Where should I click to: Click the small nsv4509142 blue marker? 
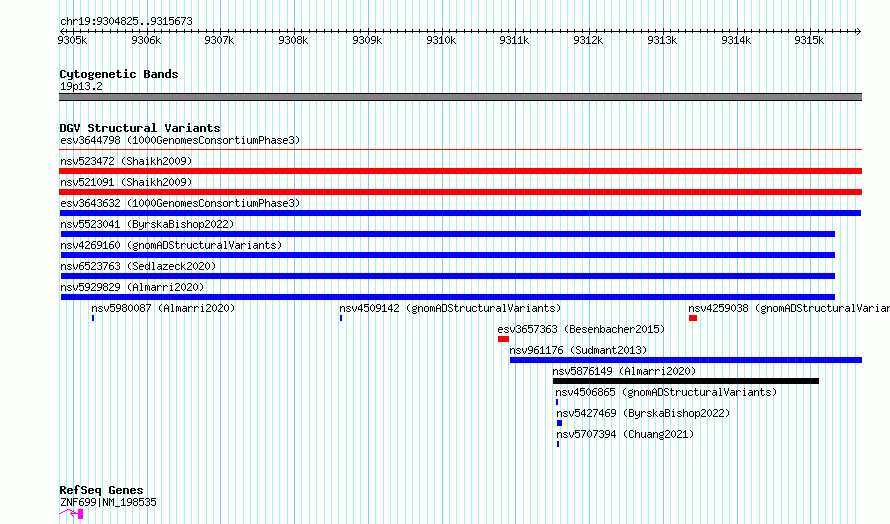(341, 318)
